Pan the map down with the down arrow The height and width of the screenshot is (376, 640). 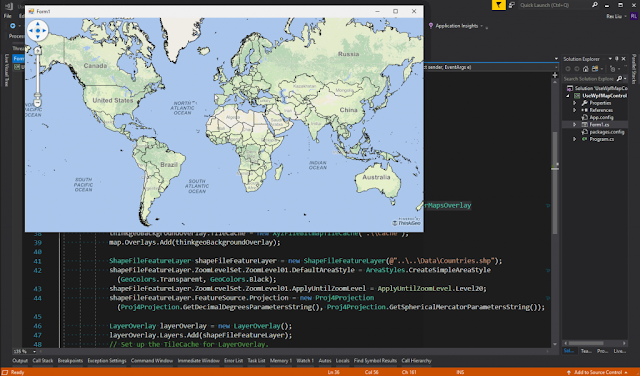tap(38, 37)
